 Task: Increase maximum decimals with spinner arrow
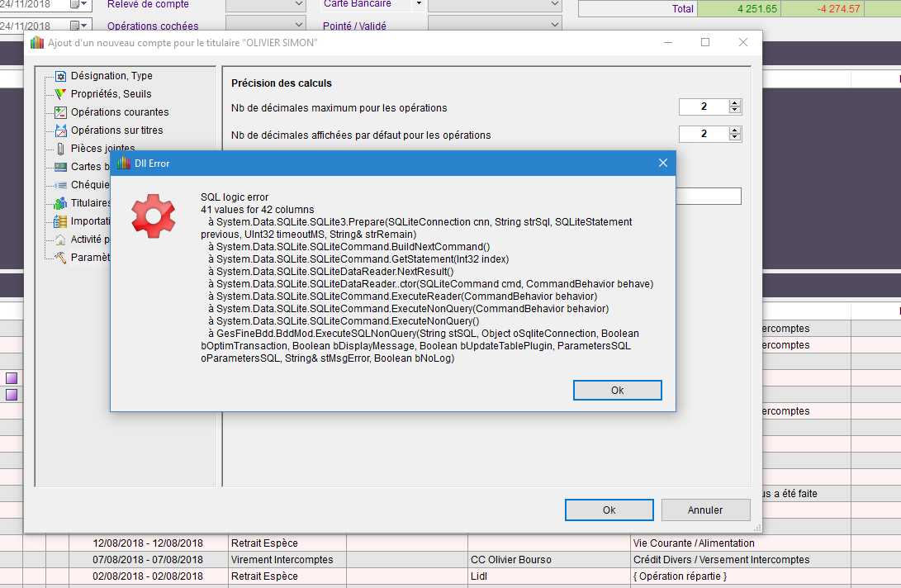coord(735,103)
